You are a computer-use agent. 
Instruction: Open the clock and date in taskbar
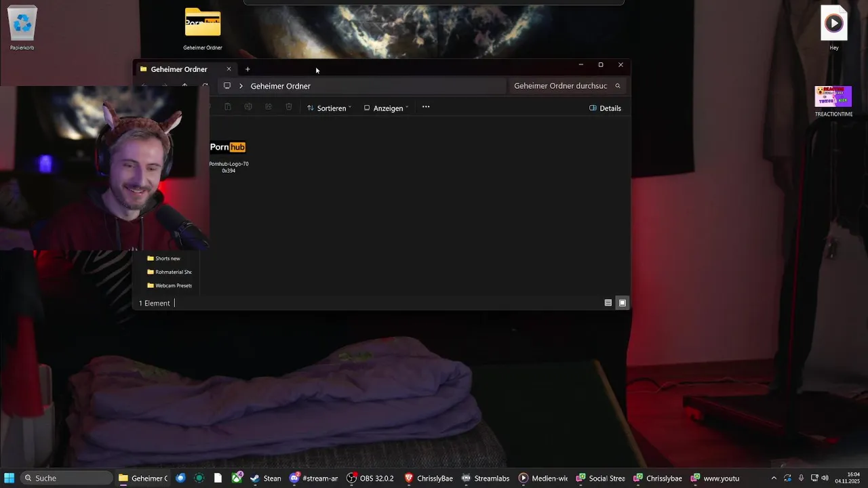(848, 478)
